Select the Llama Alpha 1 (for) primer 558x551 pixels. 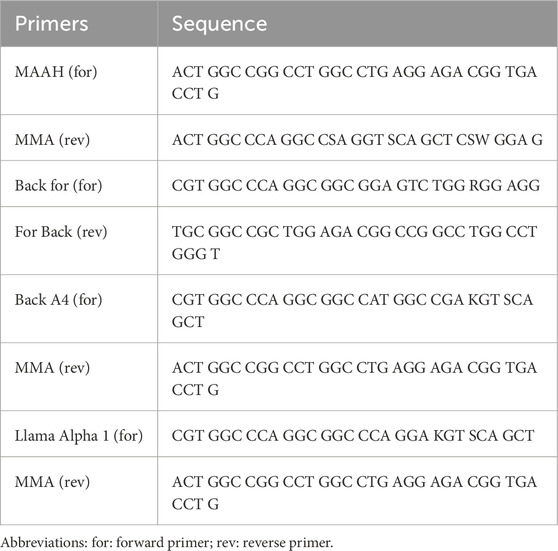79,436
